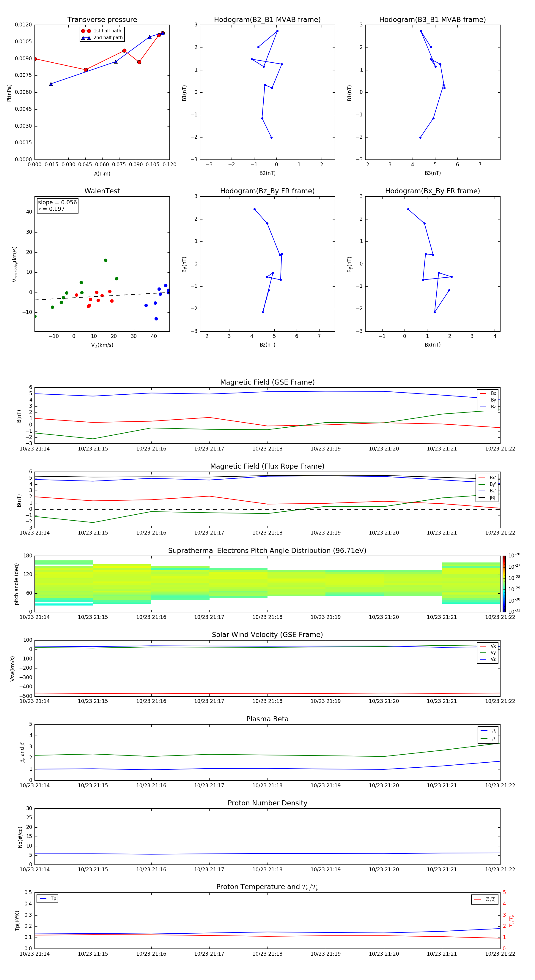Click the '10/23 21:22' tick under the proton temperature plot
The width and height of the screenshot is (535, 980).
click(500, 954)
